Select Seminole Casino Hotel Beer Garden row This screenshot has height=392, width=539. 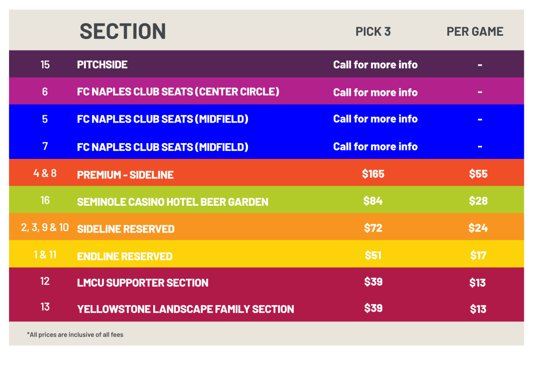pyautogui.click(x=173, y=202)
